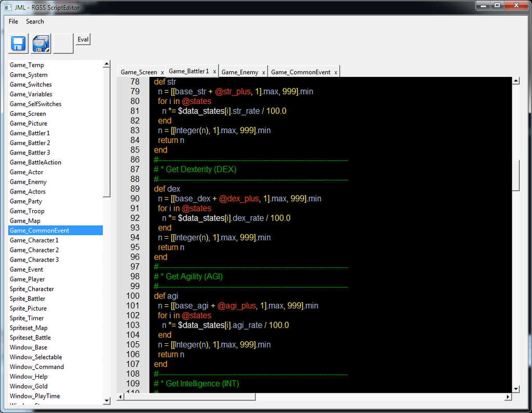
Task: Close the Game_Screen tab
Action: click(162, 72)
